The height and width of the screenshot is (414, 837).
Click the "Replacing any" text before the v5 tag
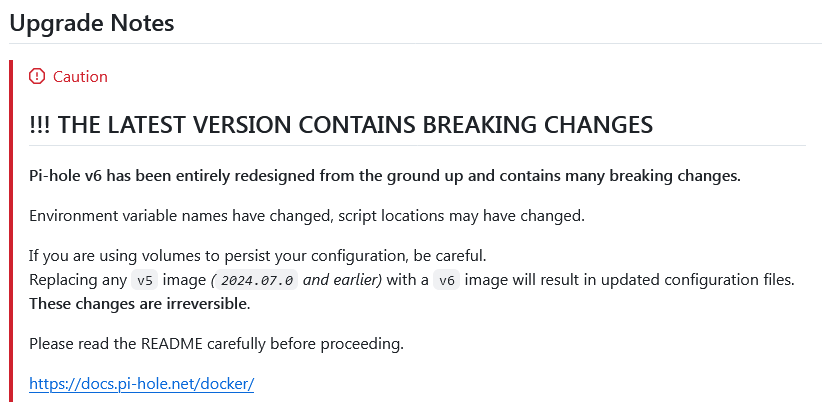click(x=78, y=280)
